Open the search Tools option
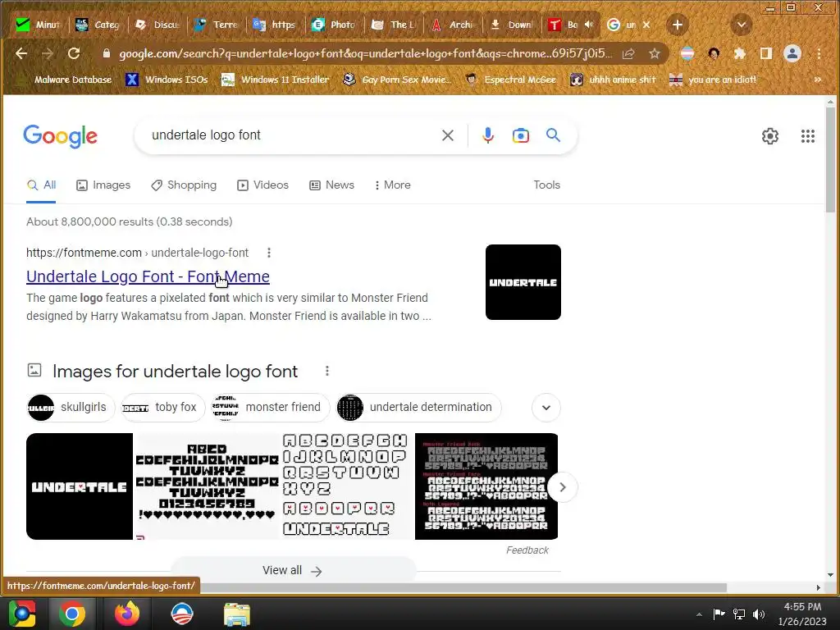Screen dimensions: 840x630 (546, 185)
